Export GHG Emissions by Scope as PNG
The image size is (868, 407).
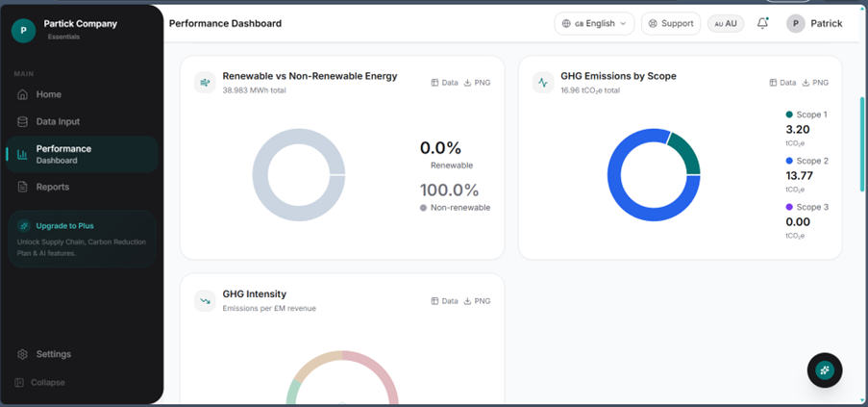815,83
